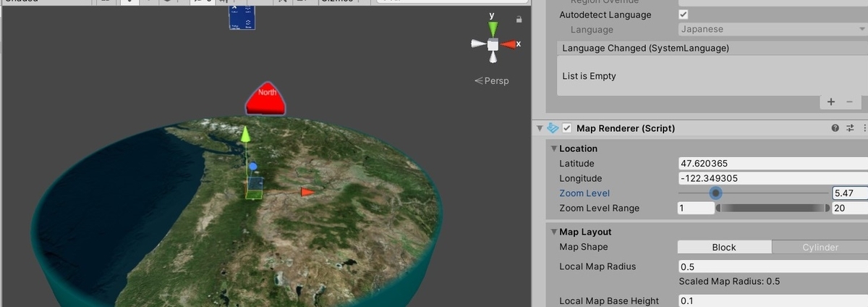Click the green Y-axis move handle arrow
The height and width of the screenshot is (307, 868).
245,134
